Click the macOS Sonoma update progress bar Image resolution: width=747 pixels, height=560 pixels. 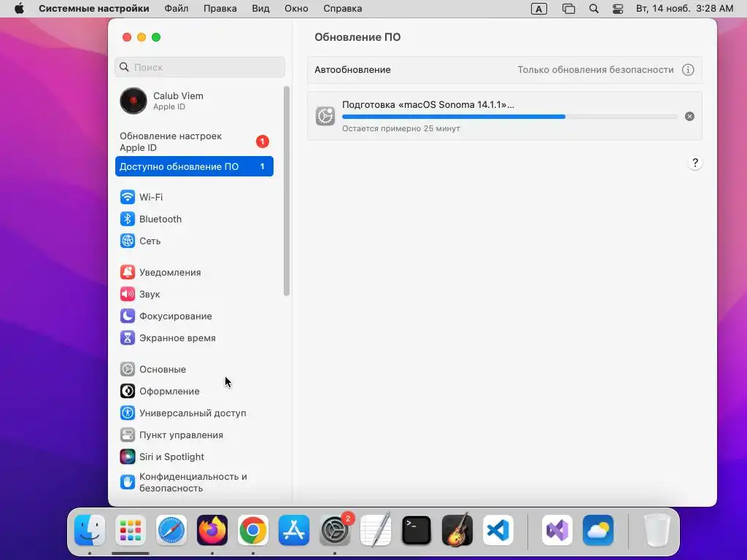click(x=510, y=117)
